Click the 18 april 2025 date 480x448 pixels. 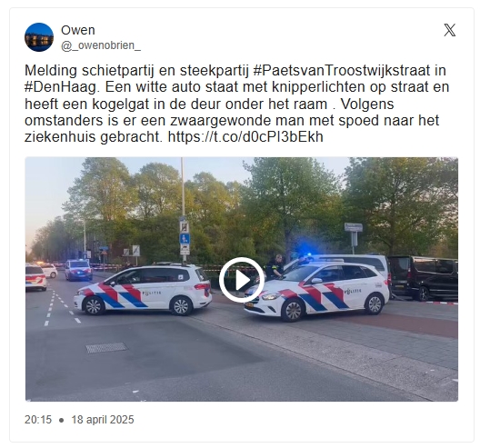click(x=103, y=420)
